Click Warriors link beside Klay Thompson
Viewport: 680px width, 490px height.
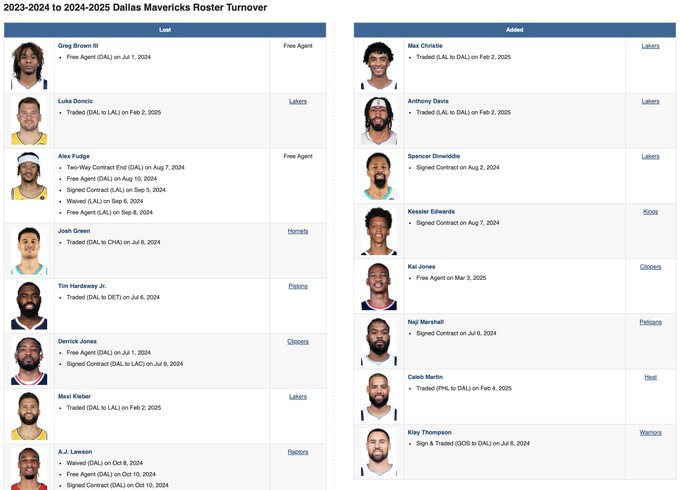click(x=651, y=433)
